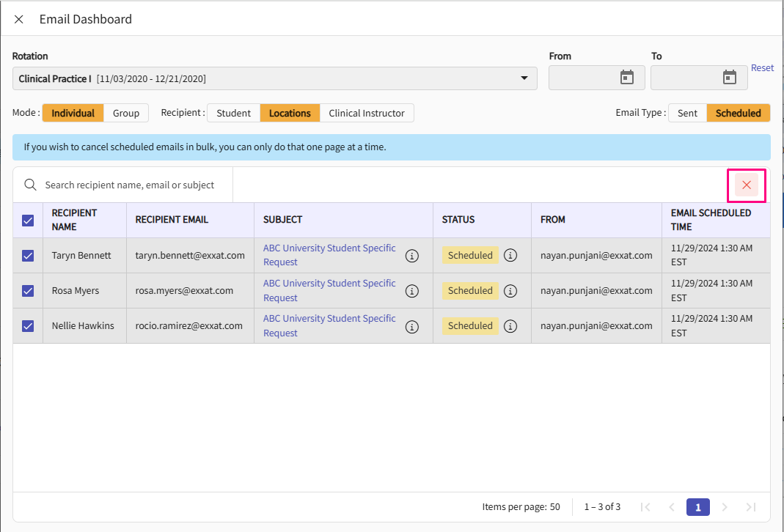
Task: Click info icon beside Nellie Hawkins' subject
Action: [x=412, y=326]
